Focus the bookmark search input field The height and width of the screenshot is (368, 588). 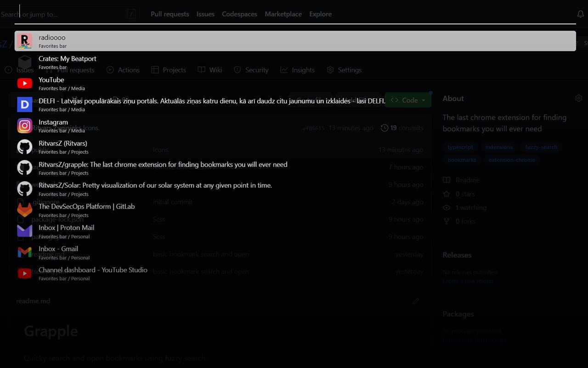point(295,14)
